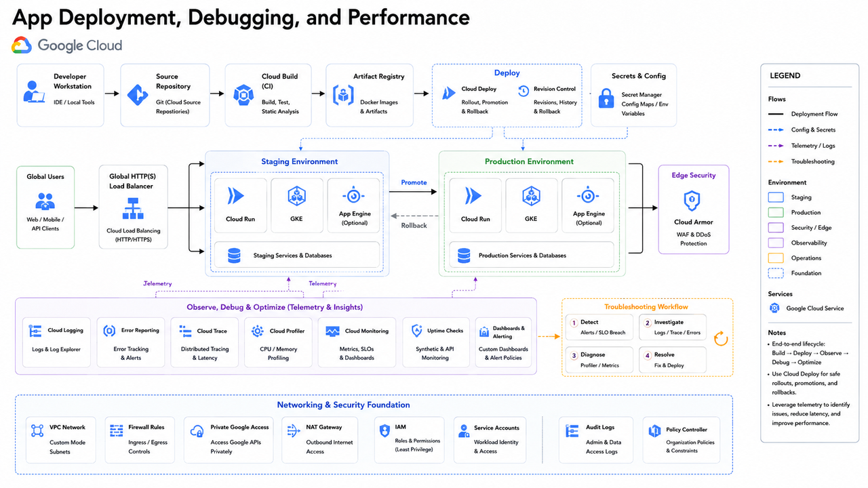868x488 pixels.
Task: Click the Firewall Rules icon
Action: coord(117,431)
